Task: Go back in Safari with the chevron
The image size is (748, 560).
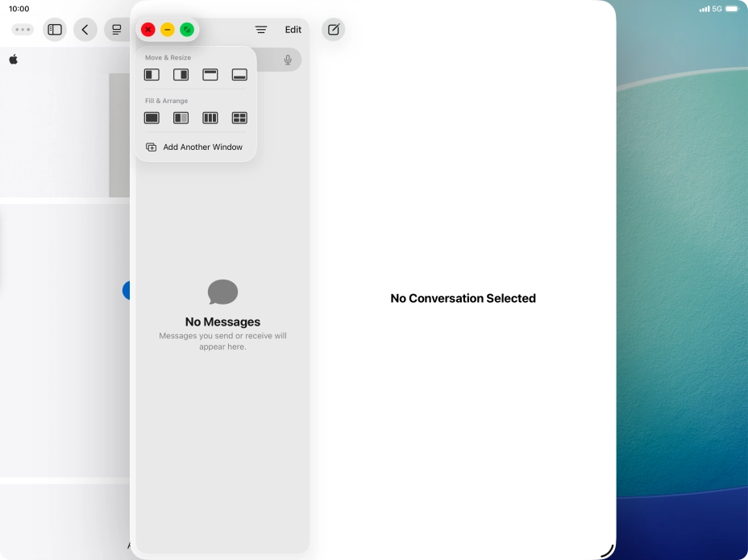Action: click(x=85, y=30)
